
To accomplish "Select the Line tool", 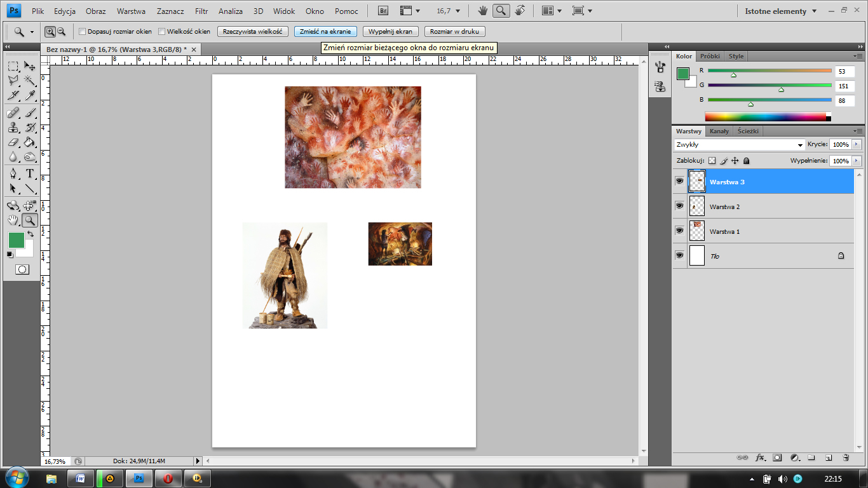I will click(30, 188).
